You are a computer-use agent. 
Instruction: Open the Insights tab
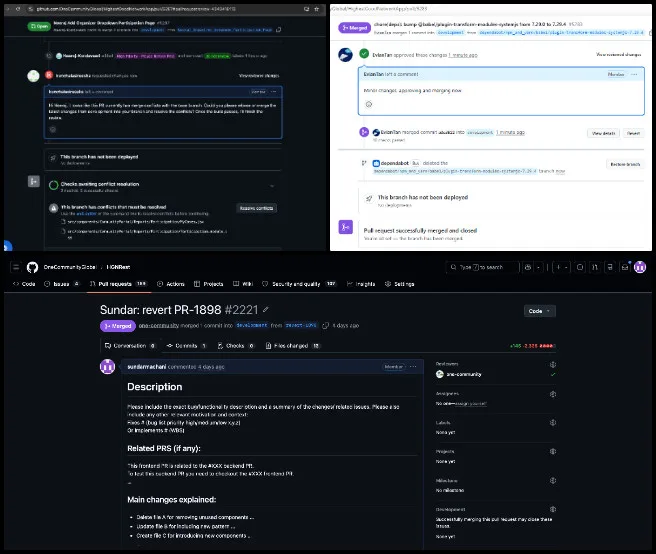tap(361, 284)
